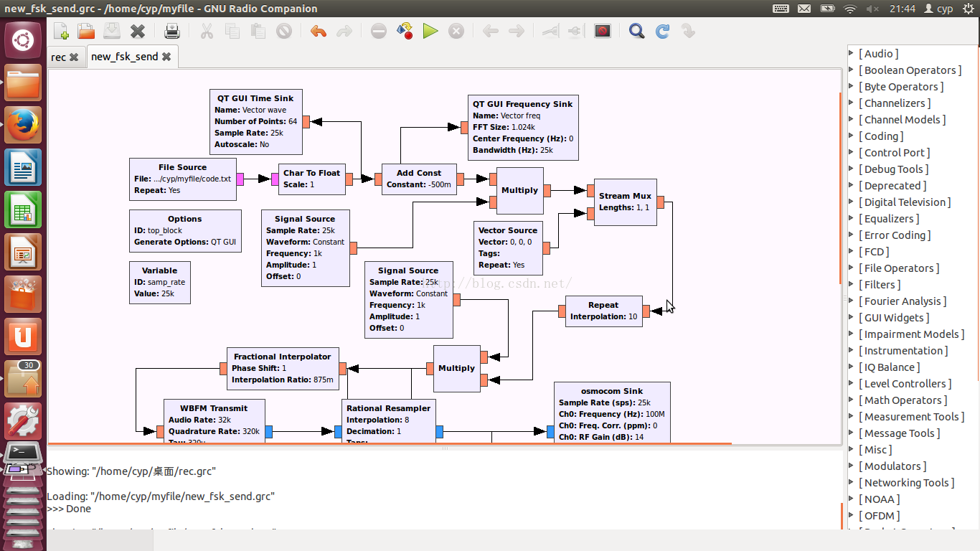Expand the Audio block category
Image resolution: width=980 pixels, height=551 pixels.
click(x=852, y=53)
